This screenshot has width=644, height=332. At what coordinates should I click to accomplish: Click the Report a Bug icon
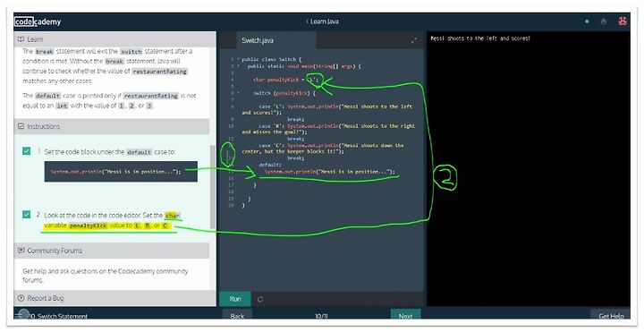click(21, 298)
